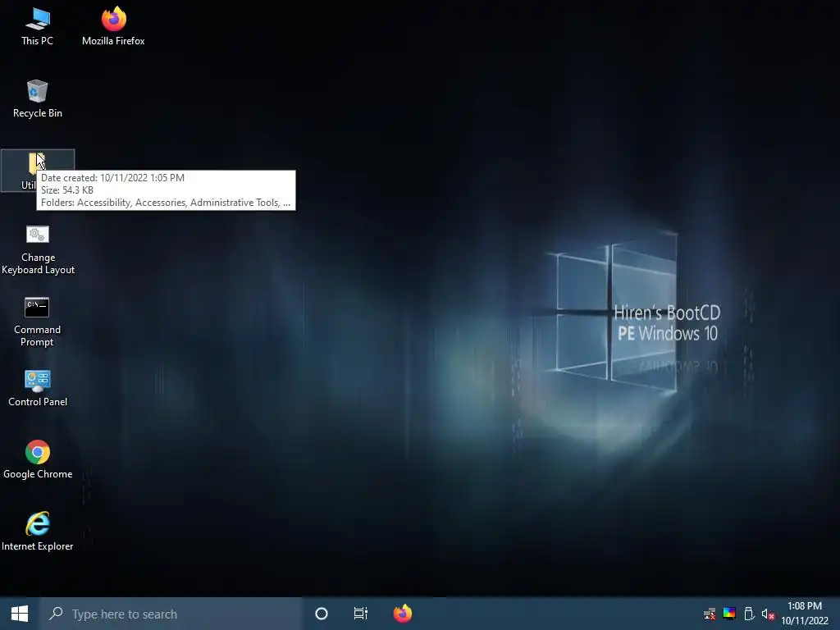The image size is (840, 630).
Task: Click the USB safely remove tray icon
Action: pos(749,614)
